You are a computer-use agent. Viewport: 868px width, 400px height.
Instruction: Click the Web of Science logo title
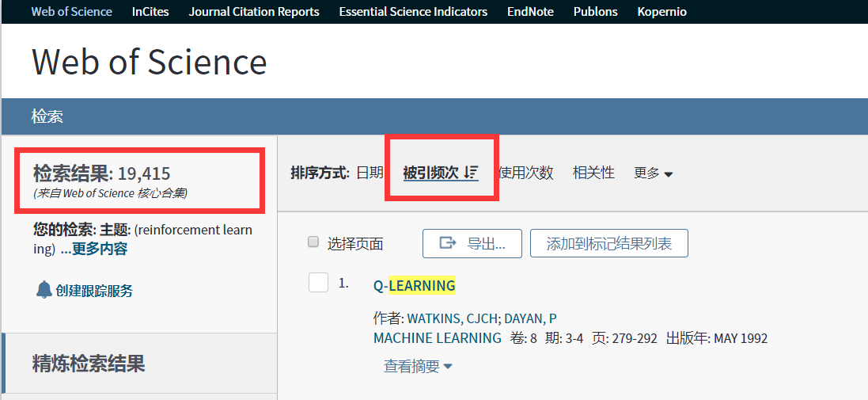coord(150,62)
